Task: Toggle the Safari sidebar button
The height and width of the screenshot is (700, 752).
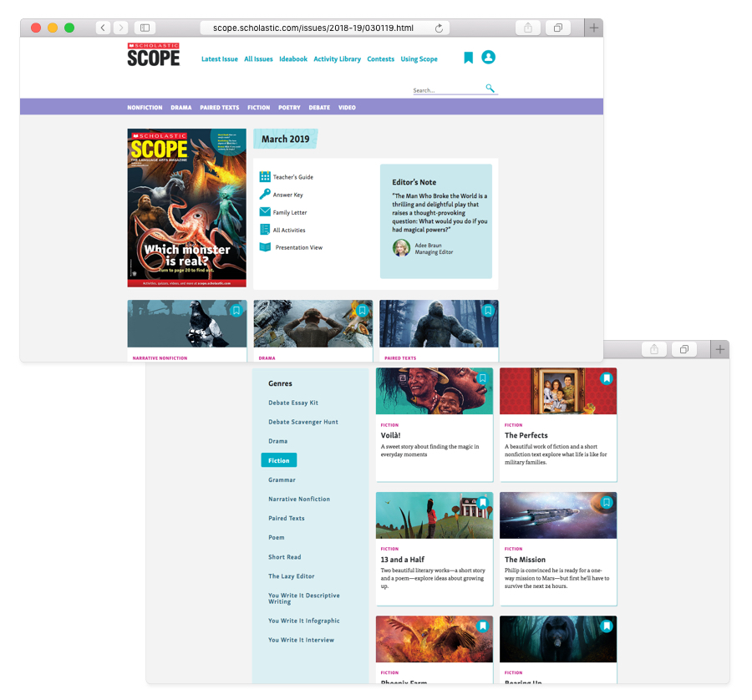Action: coord(145,28)
